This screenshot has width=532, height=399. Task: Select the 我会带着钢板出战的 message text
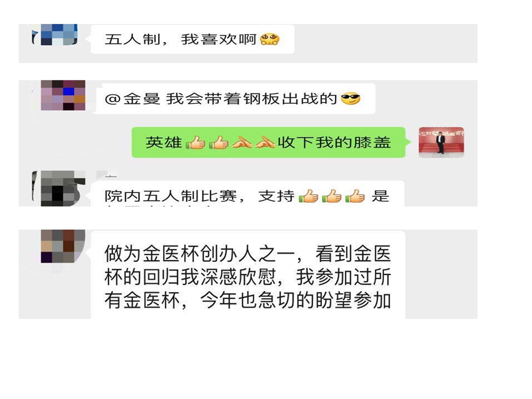(x=252, y=99)
